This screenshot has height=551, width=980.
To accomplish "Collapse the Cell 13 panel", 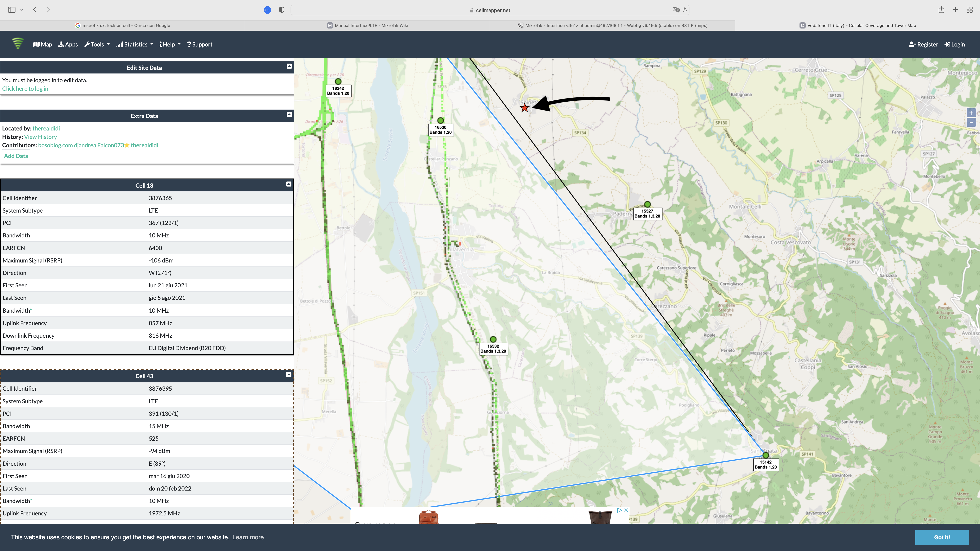I will pyautogui.click(x=289, y=184).
